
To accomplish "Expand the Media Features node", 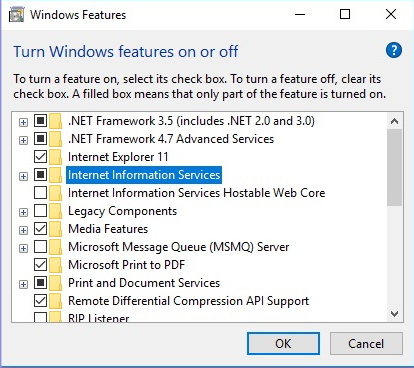I will [x=23, y=230].
